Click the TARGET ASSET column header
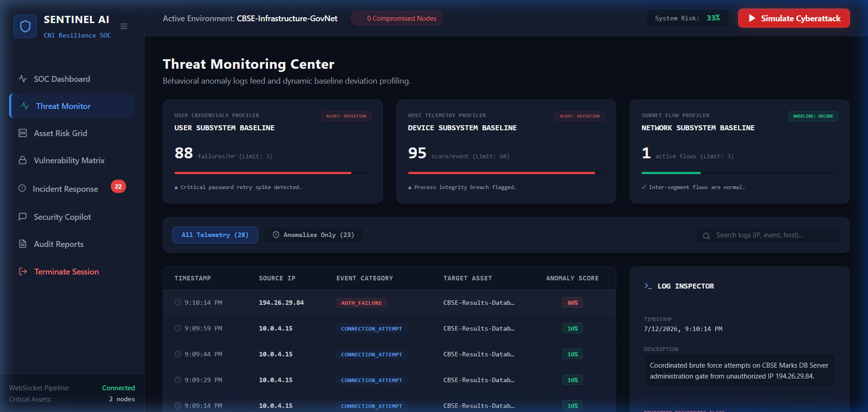The width and height of the screenshot is (868, 412). 467,278
